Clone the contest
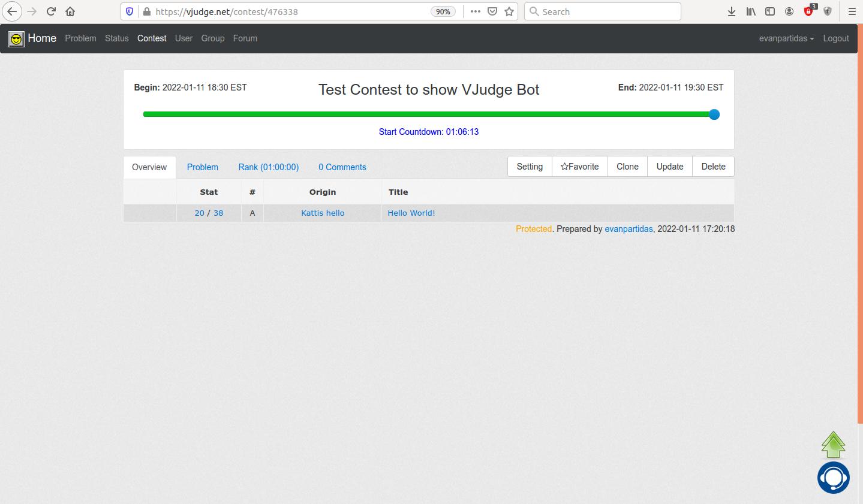This screenshot has width=863, height=504. coord(627,166)
